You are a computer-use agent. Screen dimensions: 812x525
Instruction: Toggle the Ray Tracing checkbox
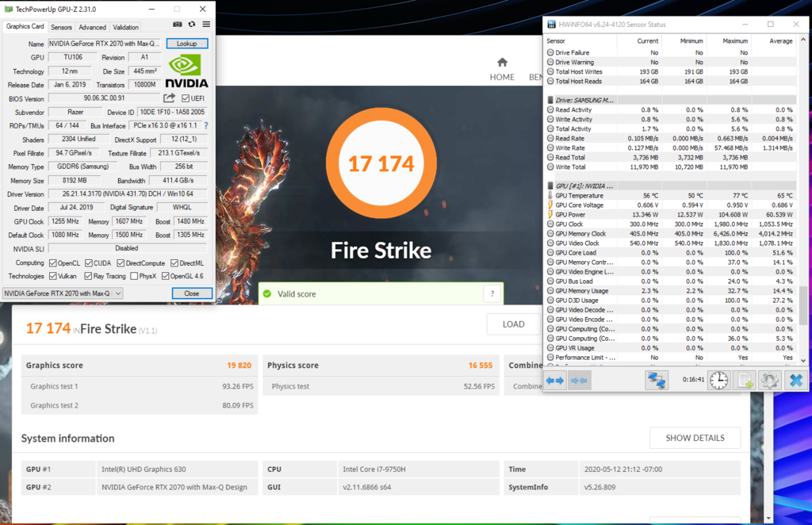click(x=88, y=276)
